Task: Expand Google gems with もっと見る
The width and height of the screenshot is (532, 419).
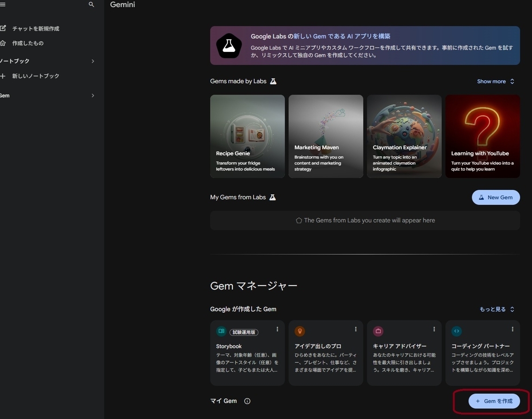Action: coord(497,309)
